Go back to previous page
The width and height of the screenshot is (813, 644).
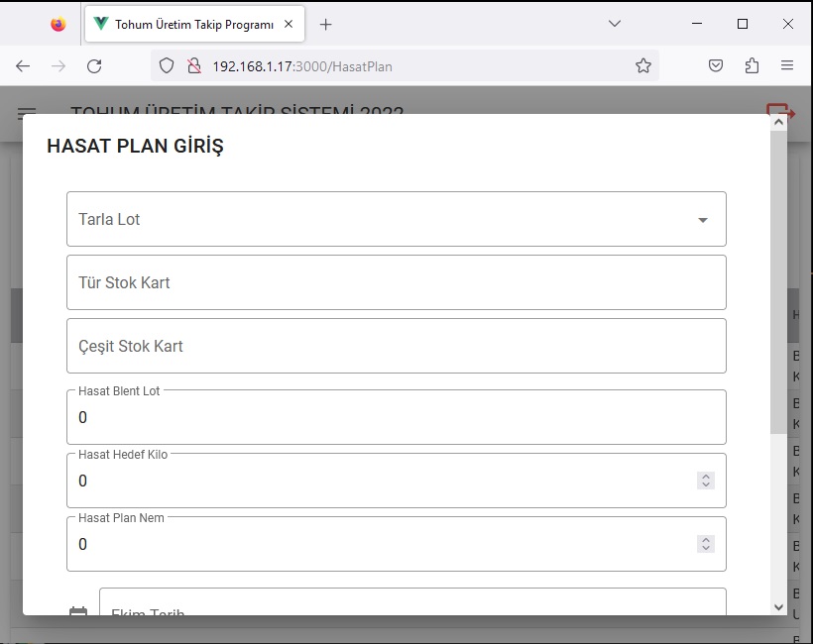coord(23,65)
